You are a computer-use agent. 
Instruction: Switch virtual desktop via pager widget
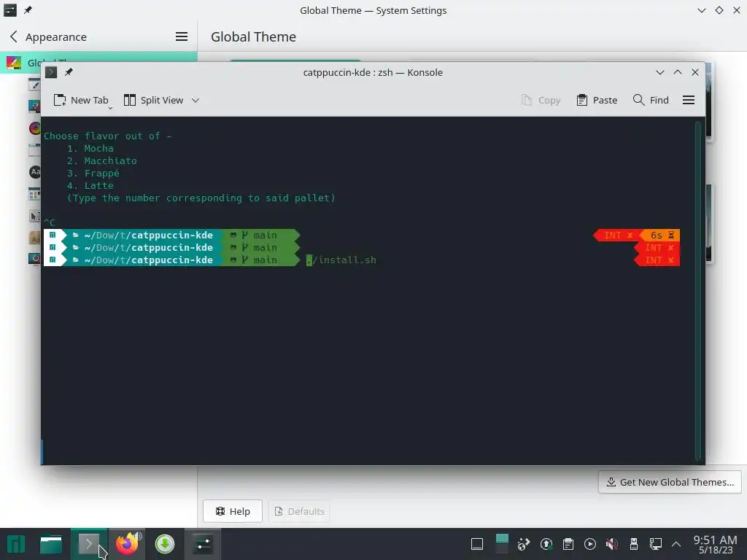pos(502,544)
